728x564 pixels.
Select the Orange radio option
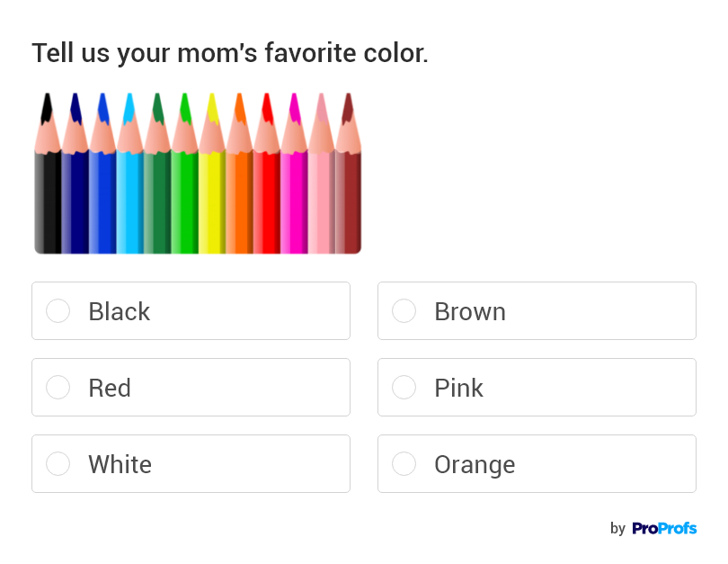404,464
